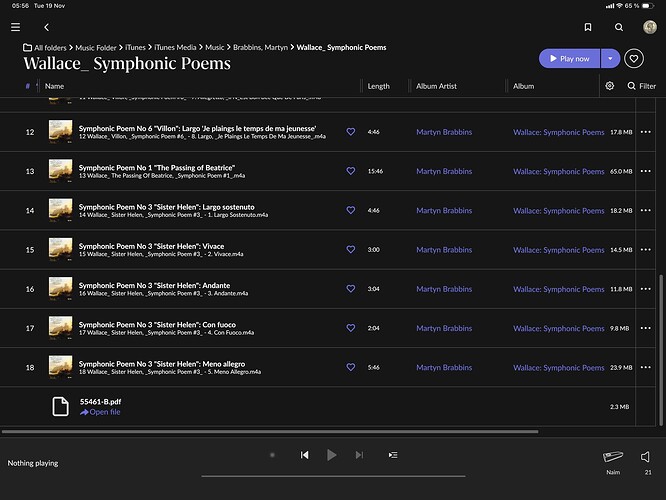Open the Filter search
Image resolution: width=666 pixels, height=500 pixels.
[641, 86]
